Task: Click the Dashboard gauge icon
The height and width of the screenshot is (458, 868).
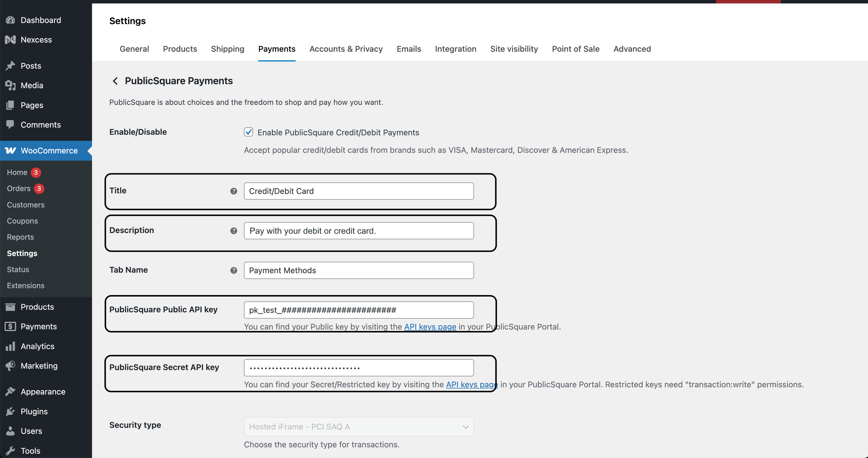Action: coord(10,20)
